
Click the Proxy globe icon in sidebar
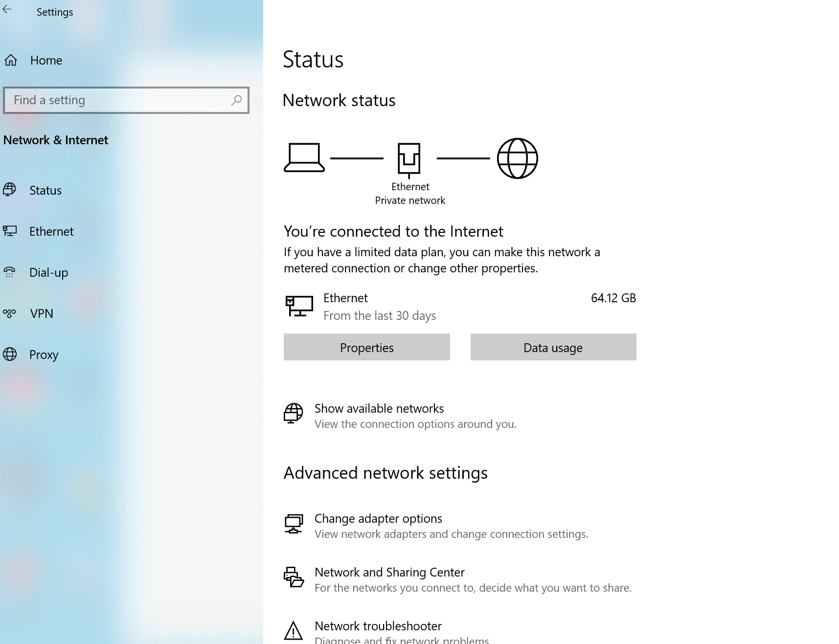(10, 354)
